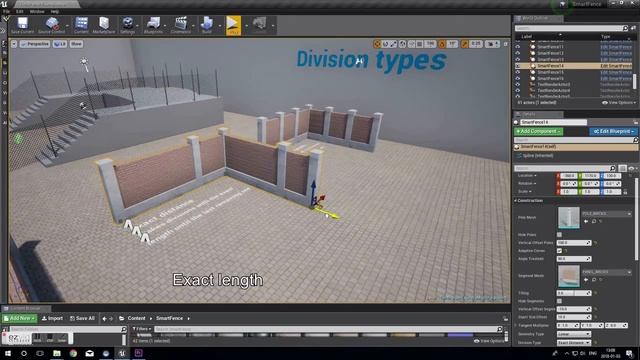
Task: Open the Window menu
Action: (x=37, y=11)
